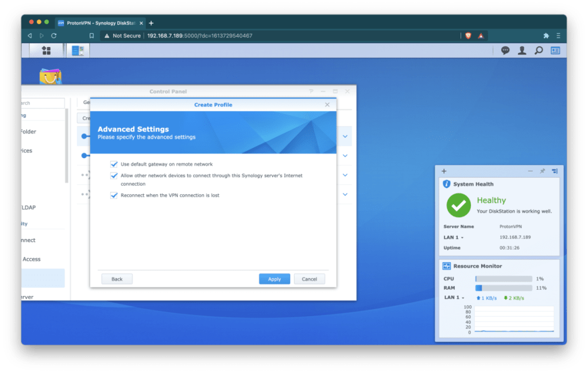The width and height of the screenshot is (588, 373).
Task: Select LDAP item in Control Panel sidebar
Action: tap(42, 207)
